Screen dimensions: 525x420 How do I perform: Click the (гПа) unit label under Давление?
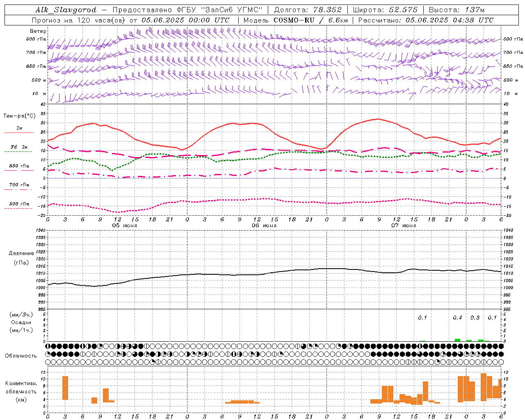tap(21, 262)
